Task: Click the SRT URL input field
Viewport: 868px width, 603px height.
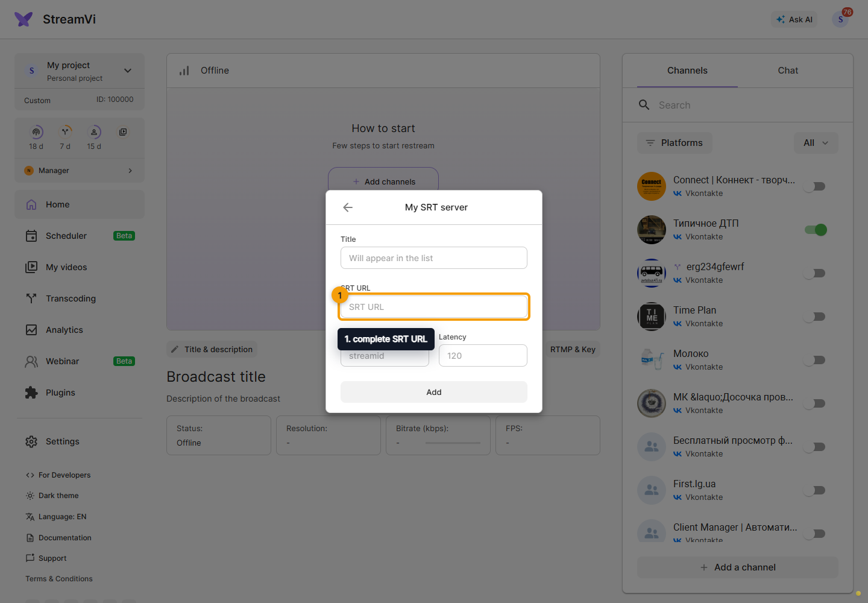Action: click(x=434, y=307)
